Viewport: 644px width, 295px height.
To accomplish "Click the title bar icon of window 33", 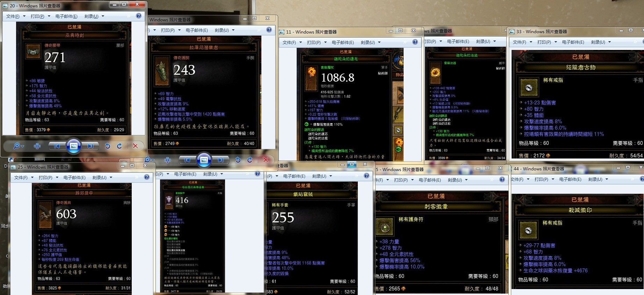I will pyautogui.click(x=512, y=31).
